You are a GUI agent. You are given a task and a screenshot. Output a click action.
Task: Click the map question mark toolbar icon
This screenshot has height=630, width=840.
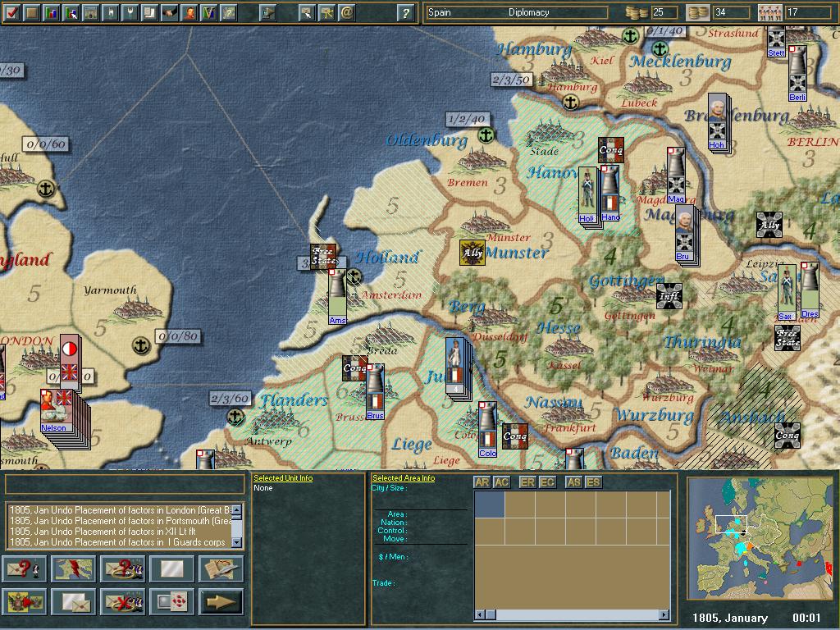(229, 12)
